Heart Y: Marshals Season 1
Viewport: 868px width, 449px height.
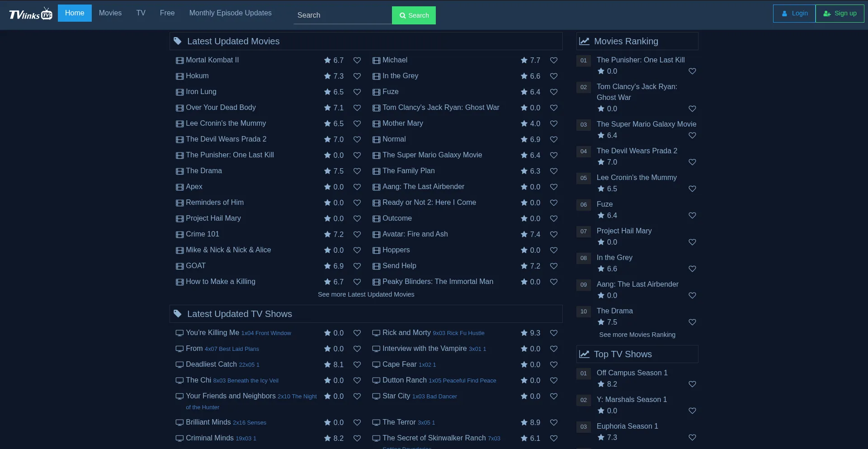click(x=692, y=411)
